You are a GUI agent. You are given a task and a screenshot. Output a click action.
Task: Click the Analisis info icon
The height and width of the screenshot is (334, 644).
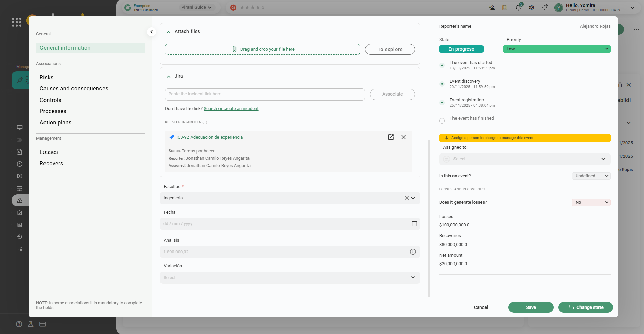coord(413,252)
